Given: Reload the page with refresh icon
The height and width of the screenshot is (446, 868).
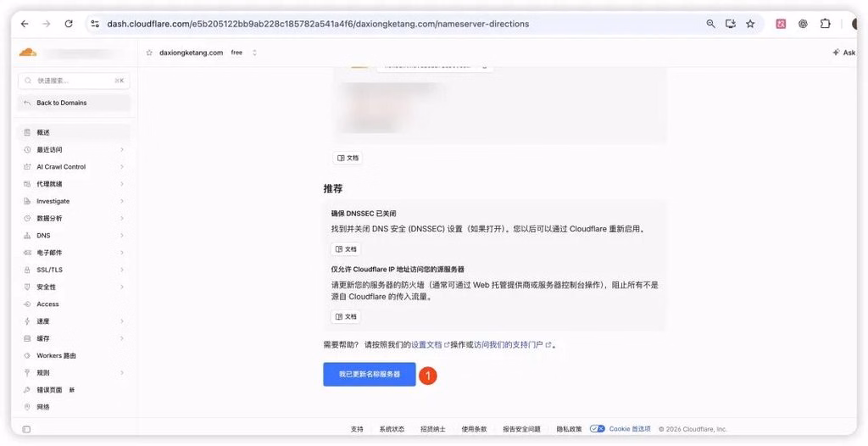Looking at the screenshot, I should pos(69,24).
